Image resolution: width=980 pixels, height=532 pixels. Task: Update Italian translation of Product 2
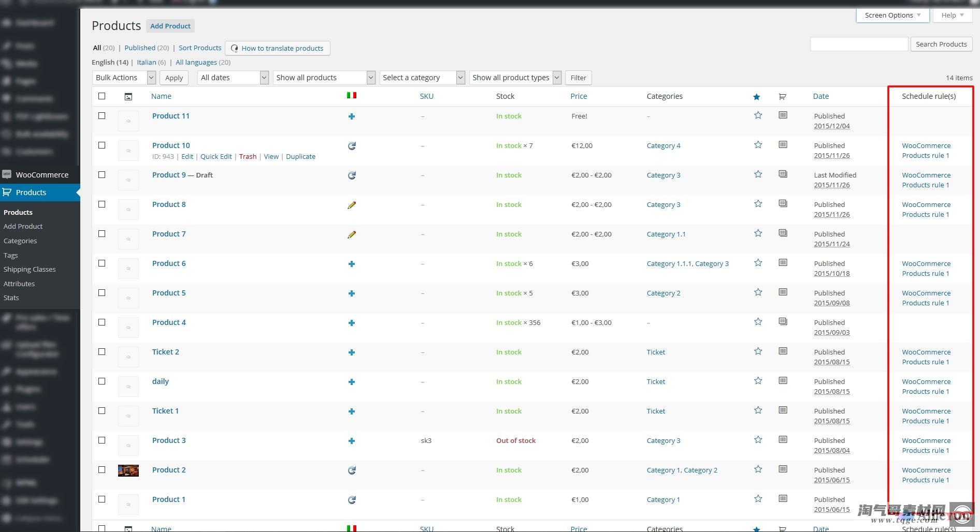coord(352,470)
